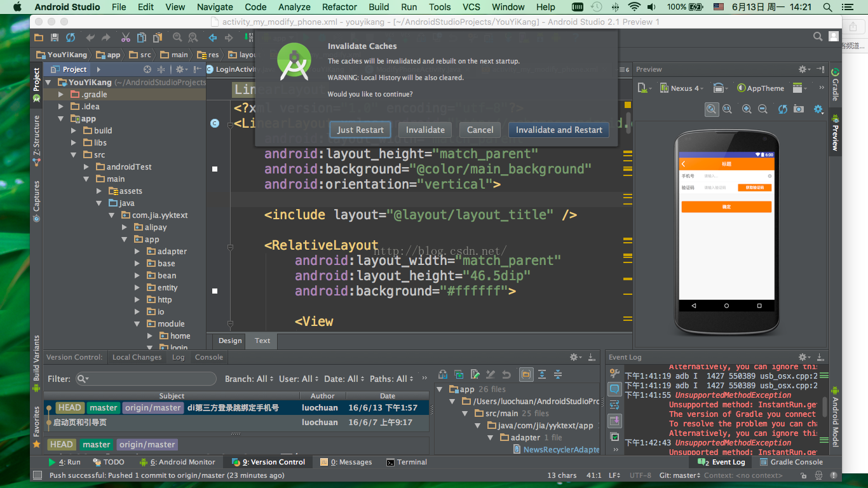
Task: Open the Gradle side panel tab
Action: [x=835, y=85]
